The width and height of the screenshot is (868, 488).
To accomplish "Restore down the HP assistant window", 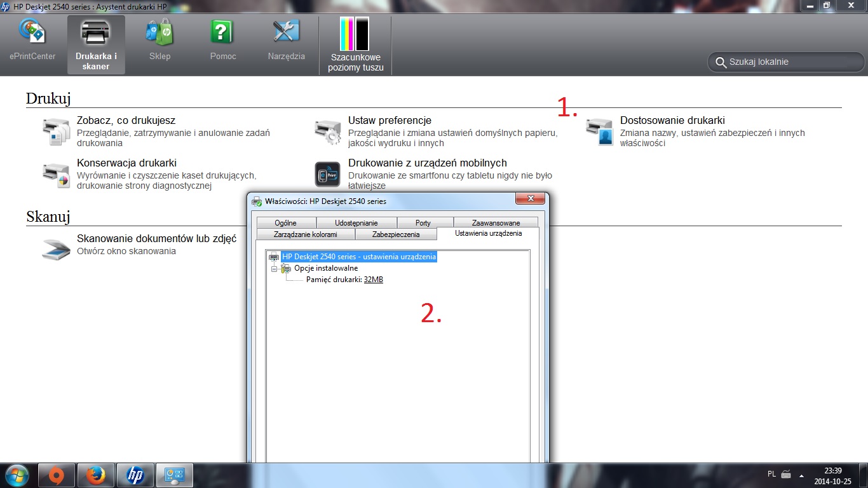I will 827,5.
